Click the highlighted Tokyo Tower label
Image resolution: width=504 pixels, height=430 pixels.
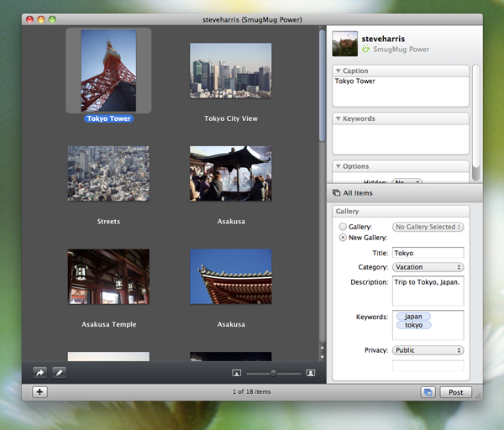pos(108,118)
